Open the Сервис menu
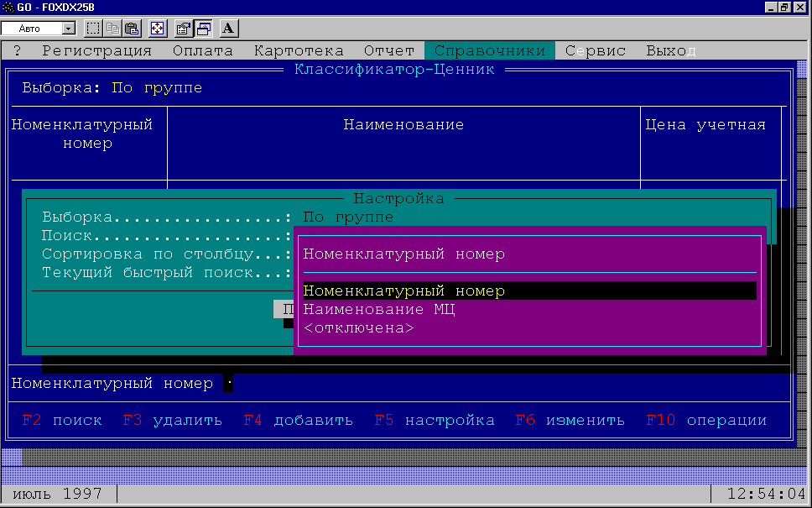 click(596, 50)
